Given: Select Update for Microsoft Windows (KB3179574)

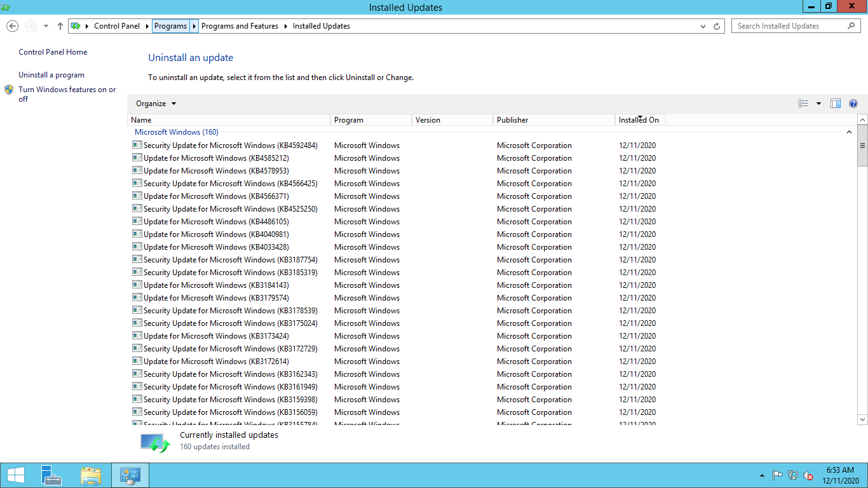Looking at the screenshot, I should pos(216,298).
